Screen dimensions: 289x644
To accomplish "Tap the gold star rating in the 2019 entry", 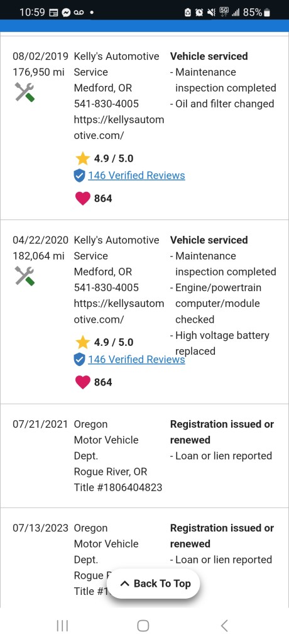I will pos(82,158).
